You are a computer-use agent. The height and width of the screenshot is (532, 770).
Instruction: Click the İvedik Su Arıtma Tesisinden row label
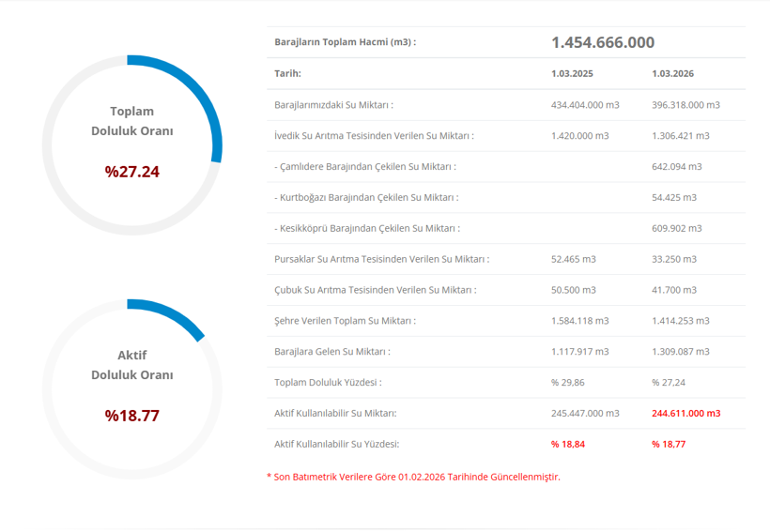click(x=374, y=136)
